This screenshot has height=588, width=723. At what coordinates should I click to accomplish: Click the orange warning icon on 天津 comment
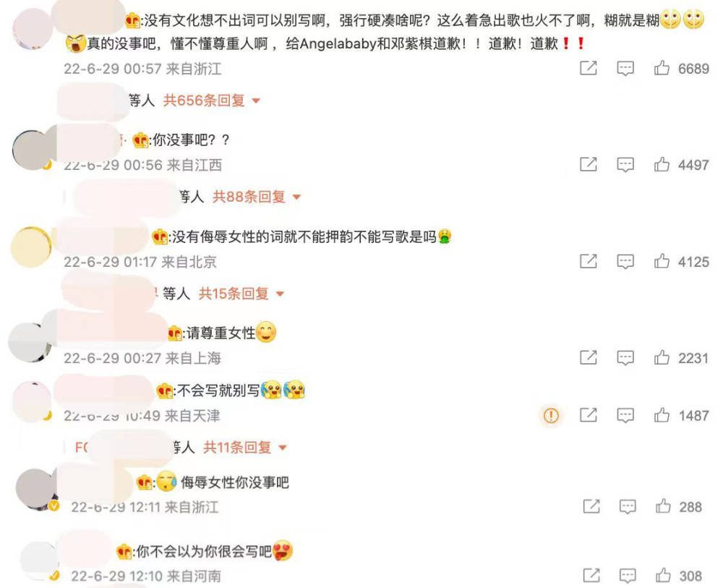pyautogui.click(x=551, y=416)
